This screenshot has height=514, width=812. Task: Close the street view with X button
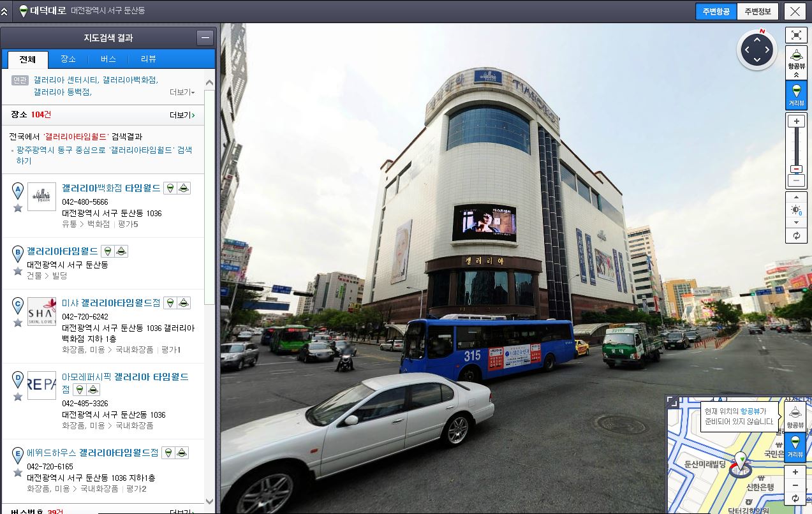pyautogui.click(x=794, y=11)
